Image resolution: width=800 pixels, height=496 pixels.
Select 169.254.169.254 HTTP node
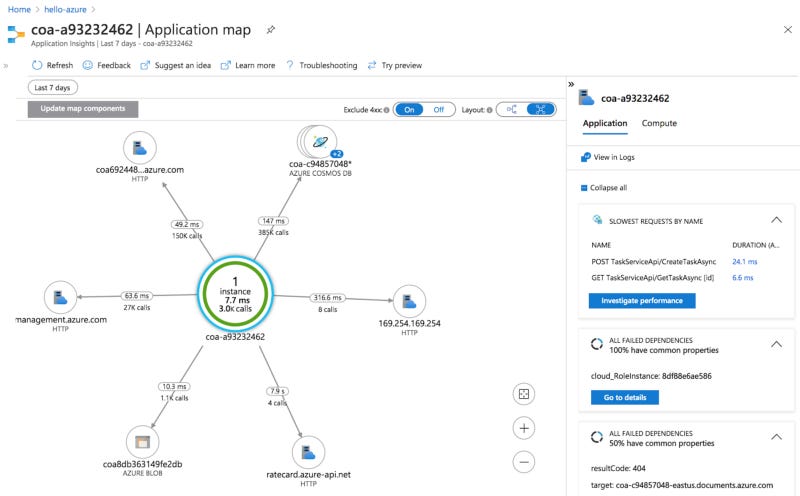coord(409,301)
